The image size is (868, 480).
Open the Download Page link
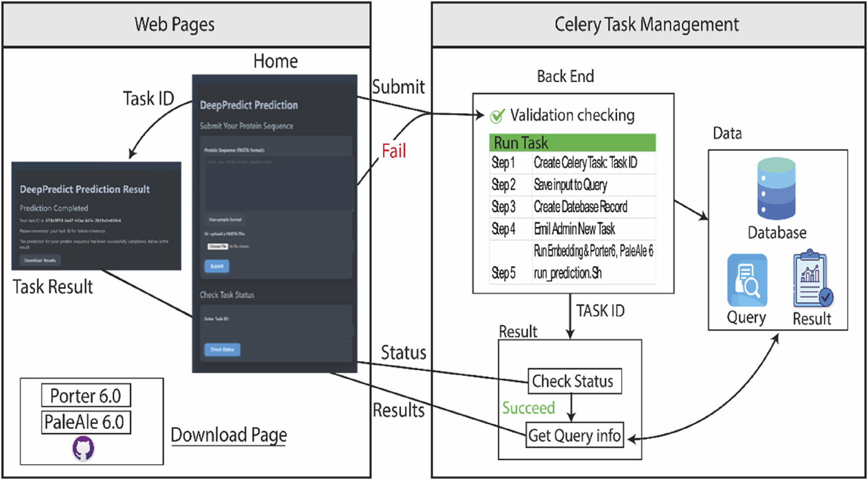pyautogui.click(x=228, y=435)
